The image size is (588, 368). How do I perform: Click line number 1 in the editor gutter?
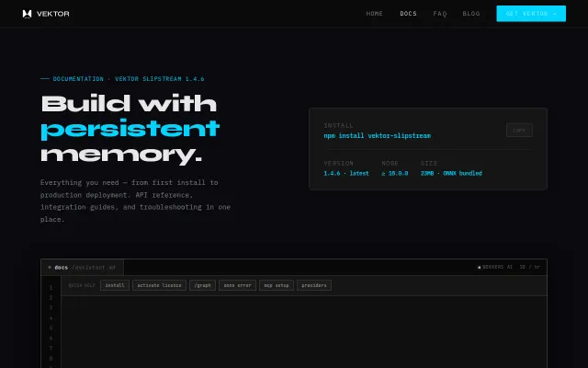point(51,288)
